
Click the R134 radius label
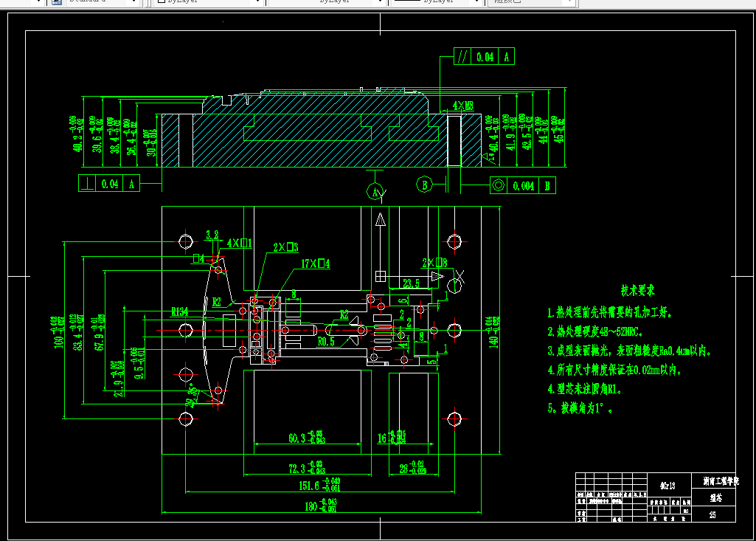pos(179,311)
